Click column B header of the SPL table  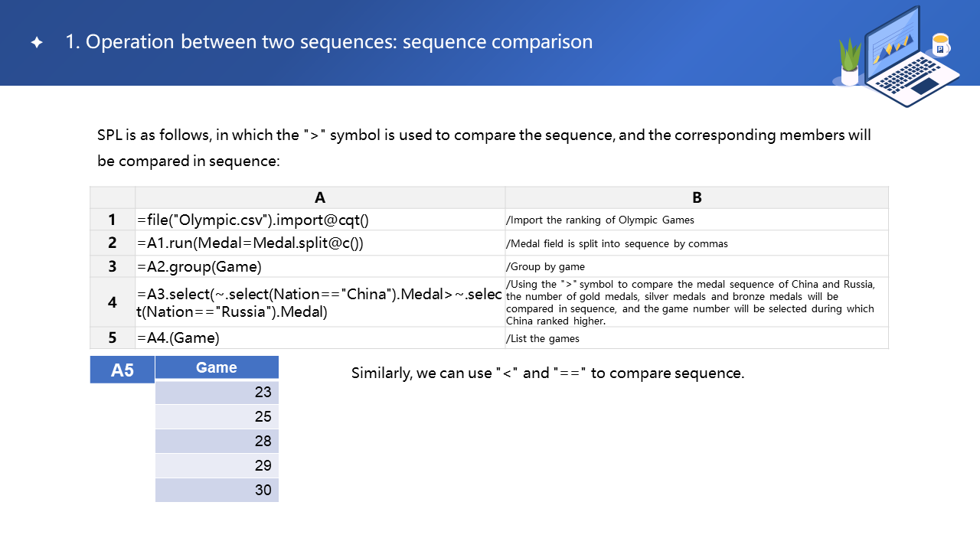697,197
